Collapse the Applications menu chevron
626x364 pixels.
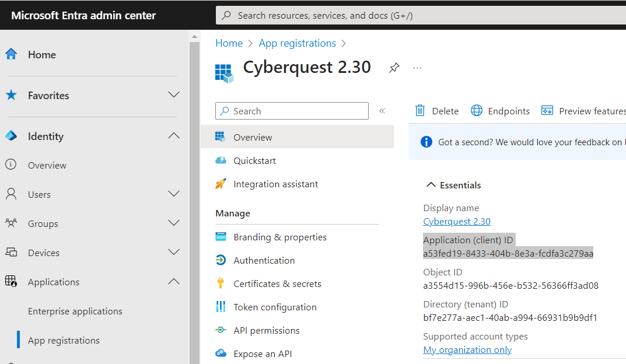pyautogui.click(x=174, y=281)
